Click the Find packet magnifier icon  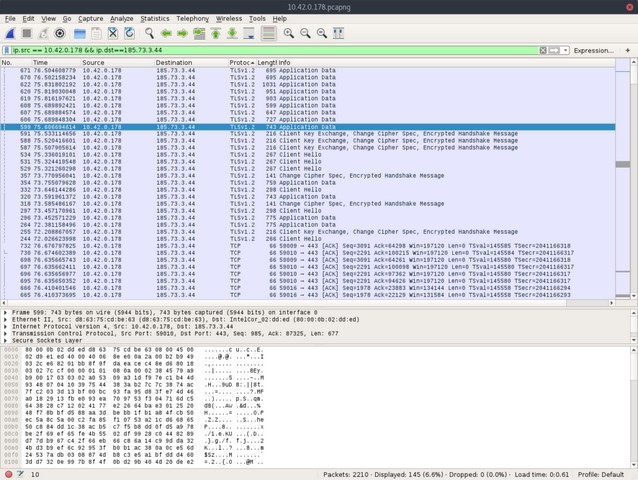coord(147,33)
